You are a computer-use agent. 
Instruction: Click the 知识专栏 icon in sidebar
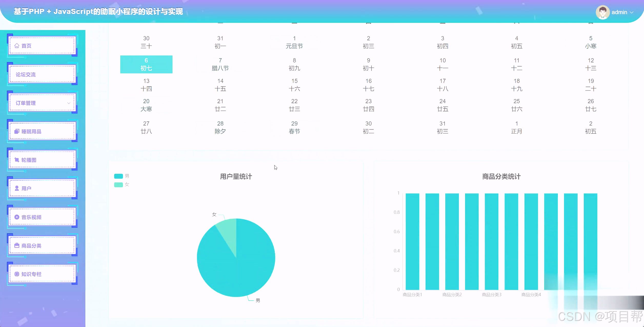pos(17,274)
